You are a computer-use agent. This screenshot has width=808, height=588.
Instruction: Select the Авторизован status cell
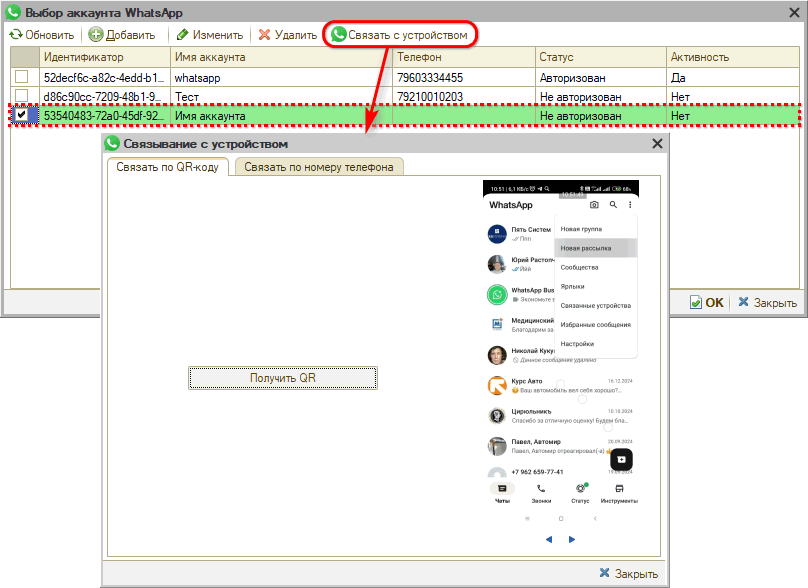600,78
